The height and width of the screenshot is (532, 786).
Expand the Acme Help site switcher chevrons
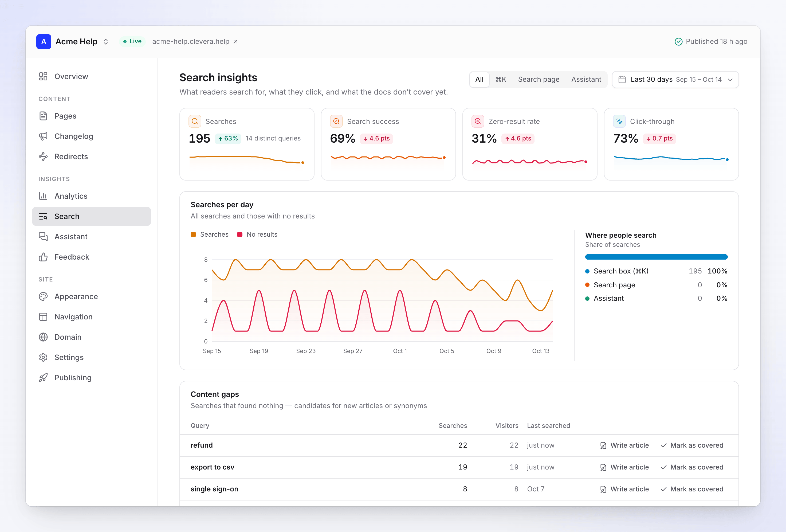[106, 42]
